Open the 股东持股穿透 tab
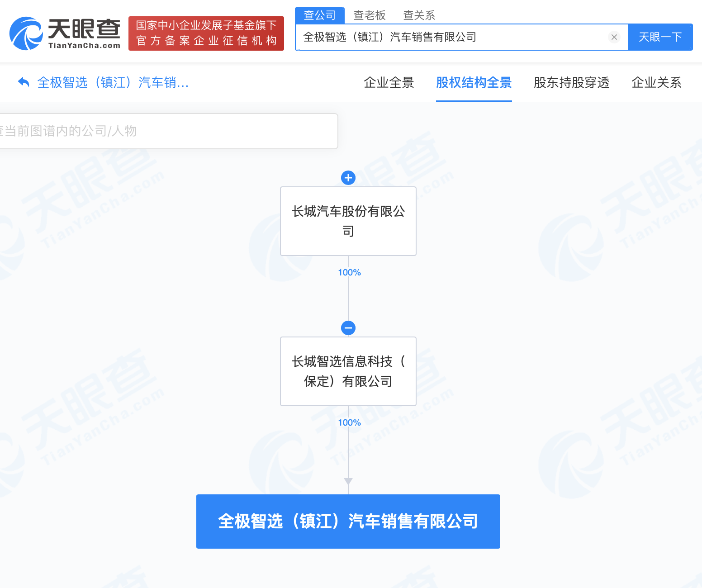 click(572, 82)
